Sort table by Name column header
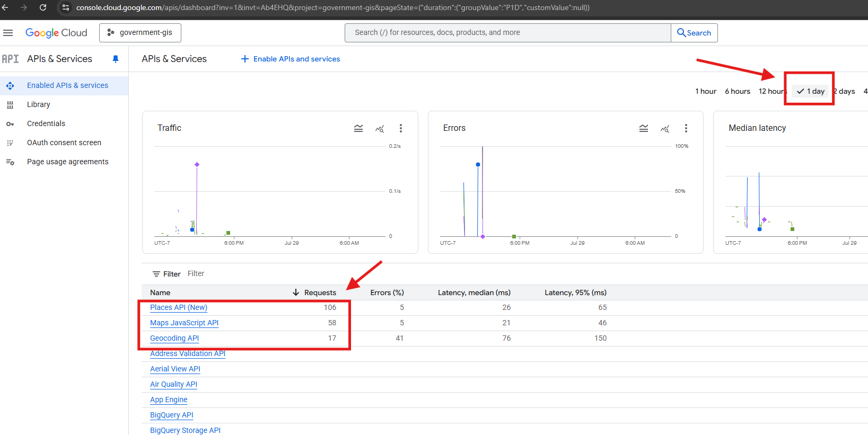Screen dimensions: 868x435 (x=160, y=292)
